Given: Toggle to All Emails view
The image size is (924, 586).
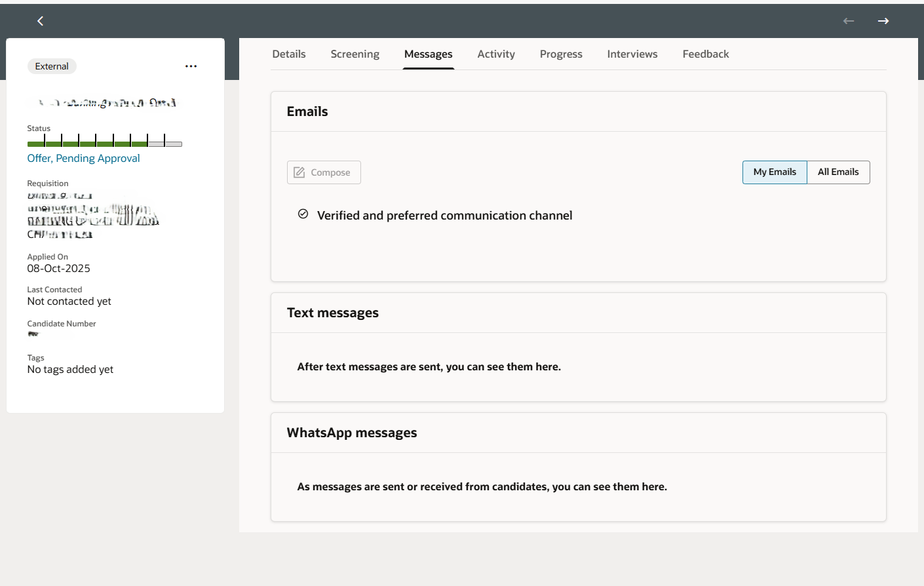Looking at the screenshot, I should click(838, 172).
